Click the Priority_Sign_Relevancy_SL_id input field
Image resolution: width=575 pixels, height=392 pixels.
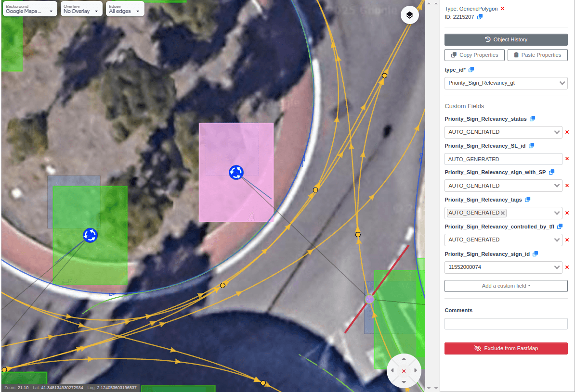pyautogui.click(x=503, y=159)
